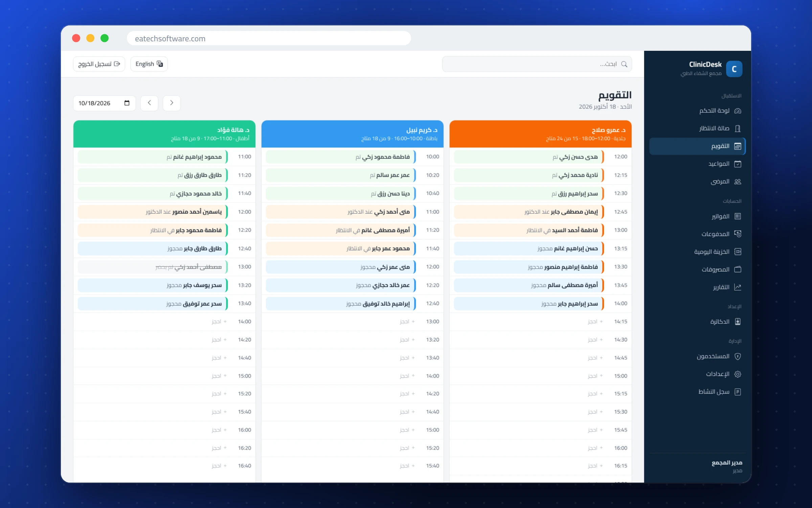The image size is (812, 508).
Task: Open د. هالة فؤاد column header
Action: 164,134
